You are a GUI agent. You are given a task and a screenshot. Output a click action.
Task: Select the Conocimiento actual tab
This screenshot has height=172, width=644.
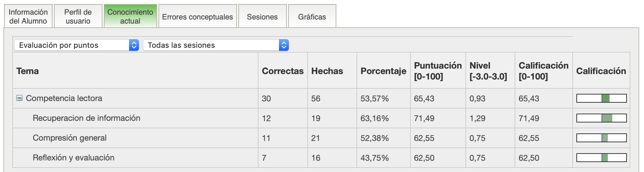pos(130,16)
